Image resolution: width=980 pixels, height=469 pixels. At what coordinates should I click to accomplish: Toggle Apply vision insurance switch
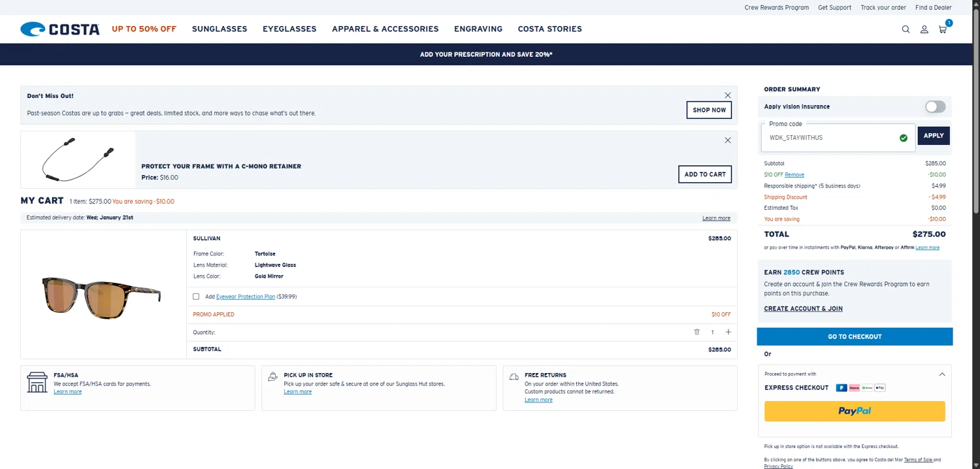tap(935, 106)
